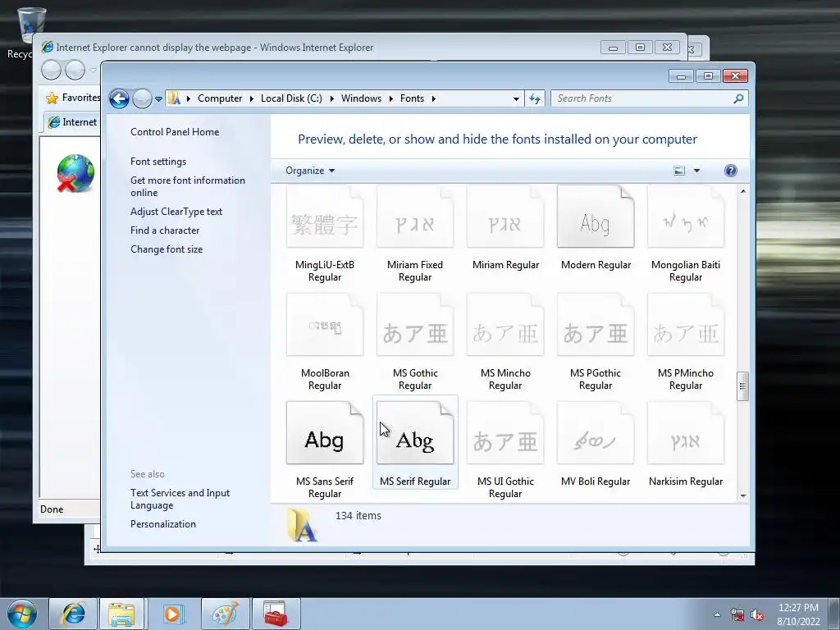Click the scrollbar down arrow in font list

(x=743, y=495)
